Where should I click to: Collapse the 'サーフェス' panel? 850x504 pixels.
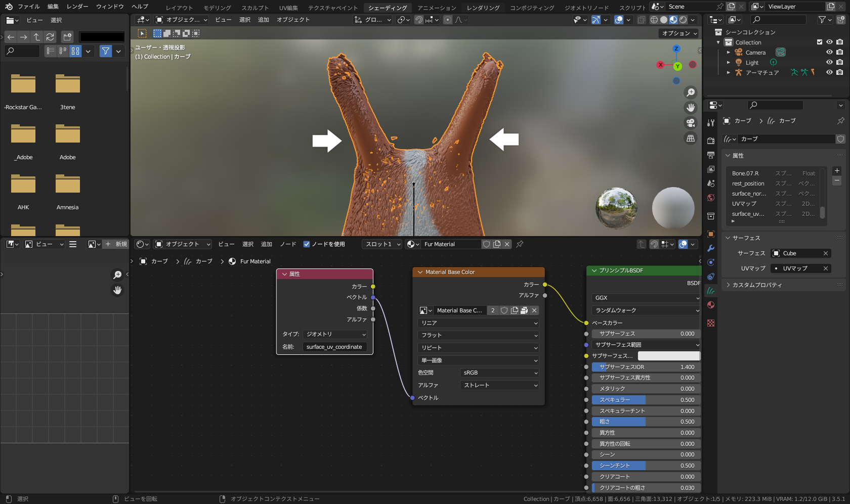click(746, 238)
